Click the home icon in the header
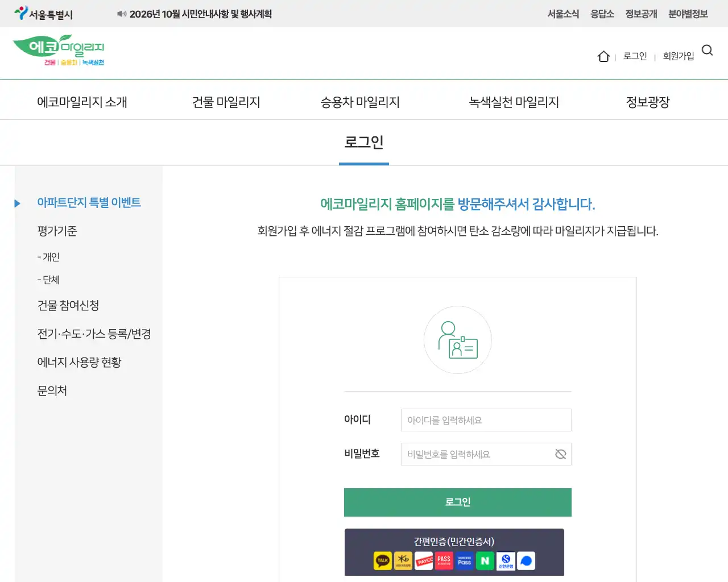This screenshot has height=582, width=728. (x=603, y=56)
